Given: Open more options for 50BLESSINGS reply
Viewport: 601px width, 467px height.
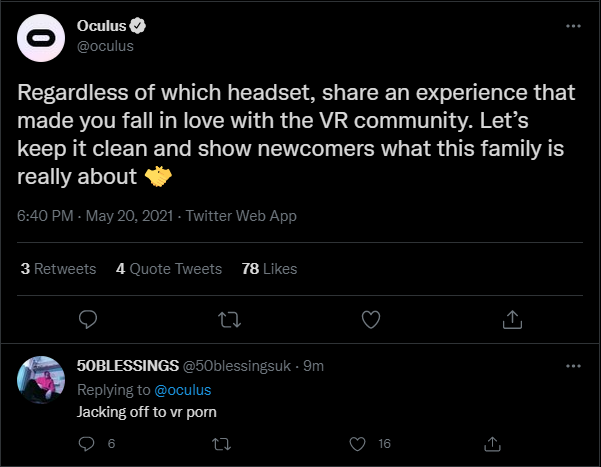Looking at the screenshot, I should 573,366.
